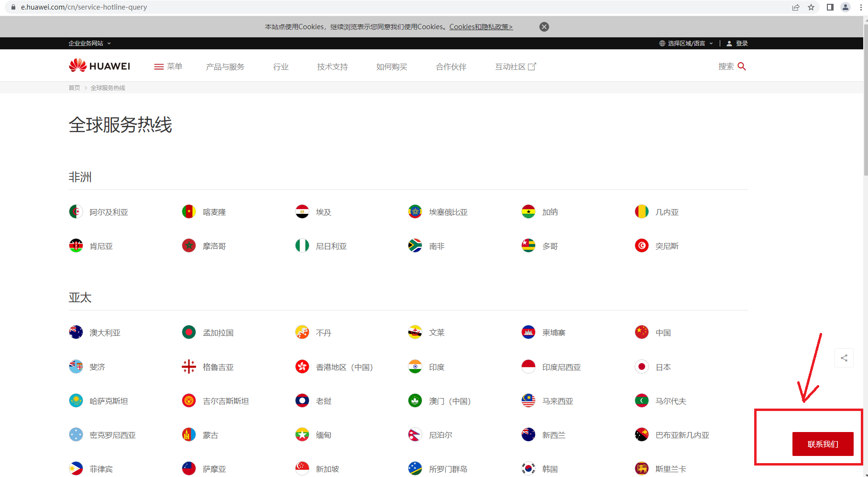Open 老挝 hotline entry

pos(313,400)
